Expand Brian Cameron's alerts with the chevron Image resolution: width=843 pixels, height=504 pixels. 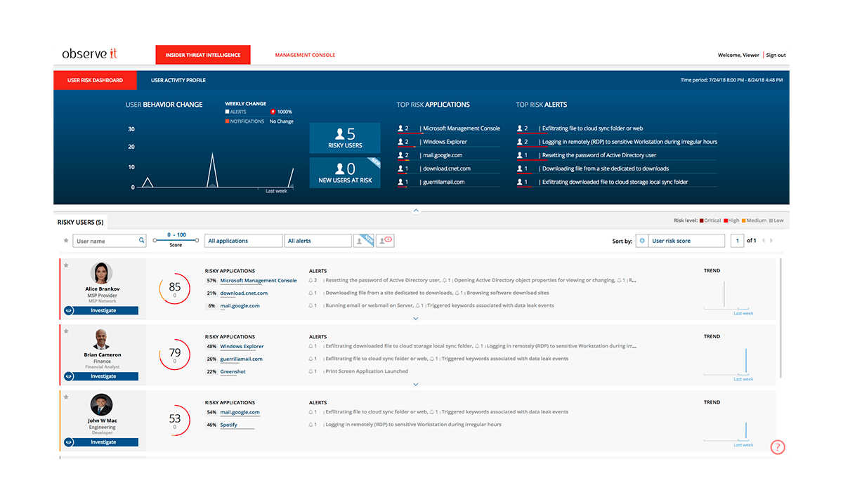tap(416, 384)
